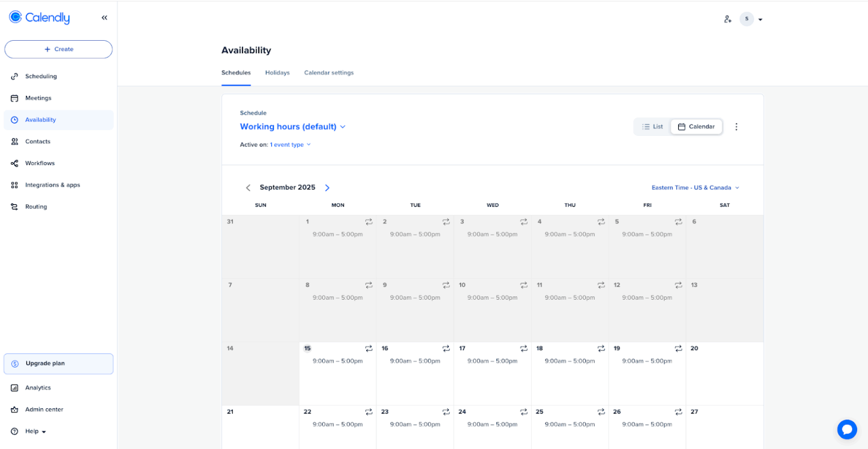
Task: Click the September 2025 month label
Action: (288, 188)
